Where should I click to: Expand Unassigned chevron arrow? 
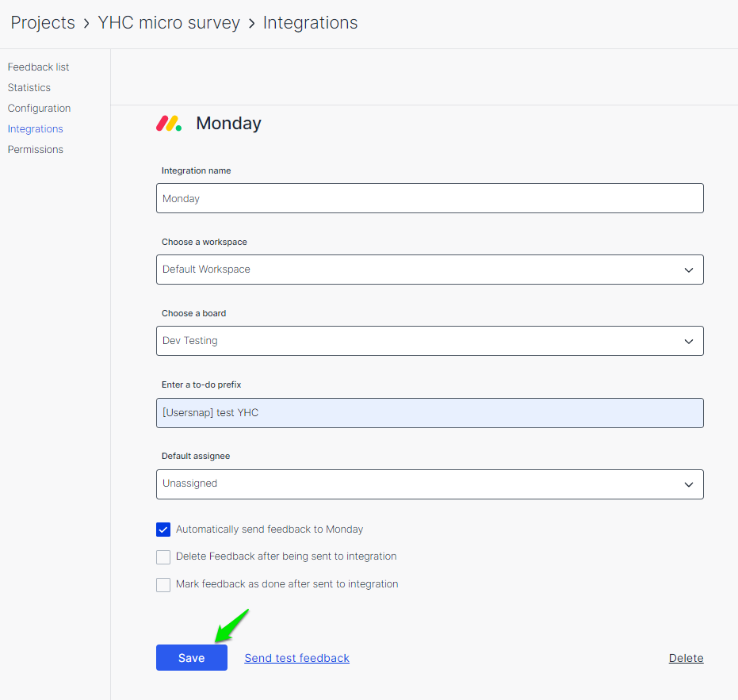click(x=689, y=484)
